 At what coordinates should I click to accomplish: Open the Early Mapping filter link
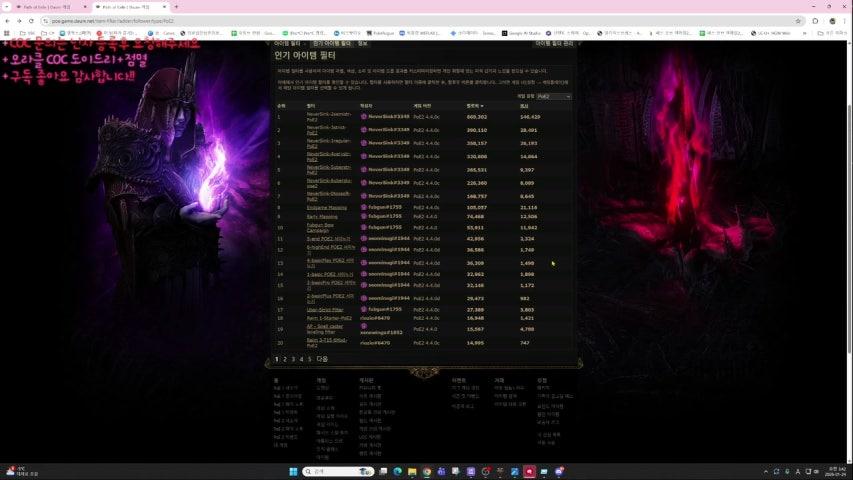(322, 216)
